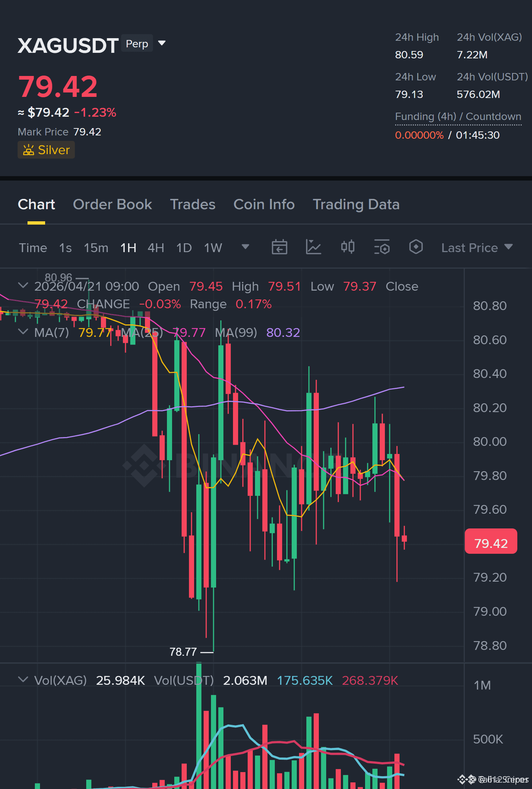
Task: Tap the 24h Vol(USDT) value 576.02M
Action: point(478,95)
